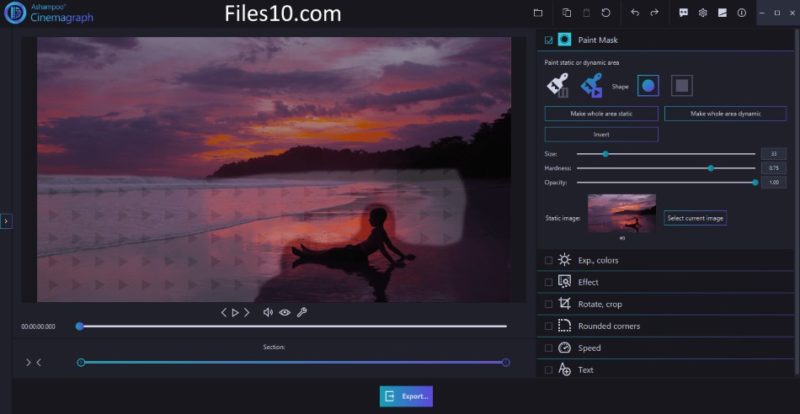800x414 pixels.
Task: Click the Invert button
Action: coord(601,134)
